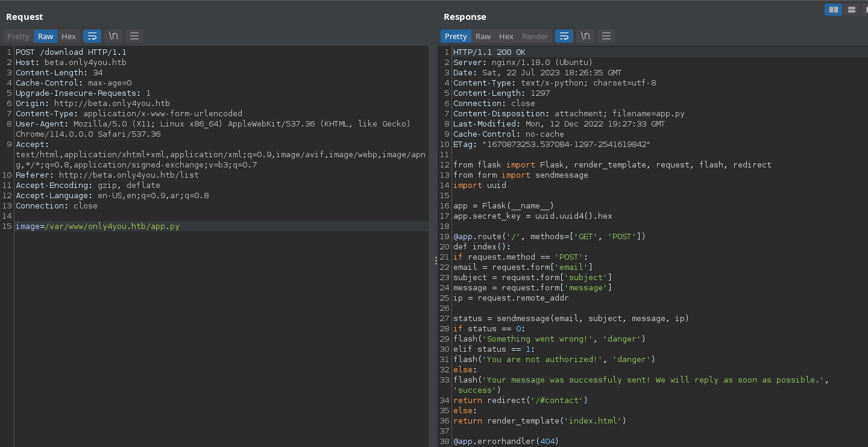The height and width of the screenshot is (447, 868).
Task: Click the 'POST /download HTTP/1.1' request line
Action: (71, 52)
